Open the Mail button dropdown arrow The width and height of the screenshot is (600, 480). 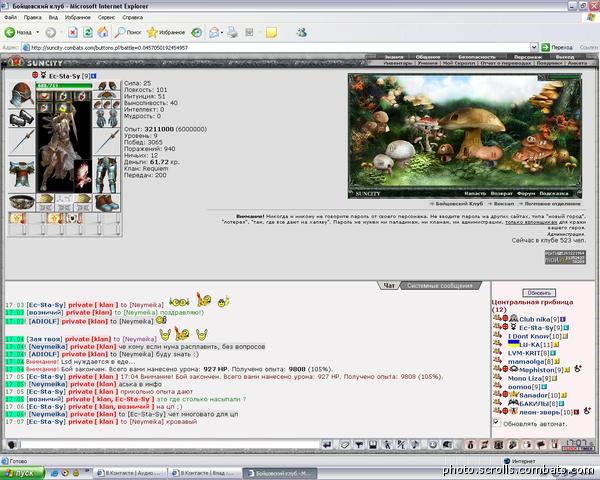coord(222,33)
